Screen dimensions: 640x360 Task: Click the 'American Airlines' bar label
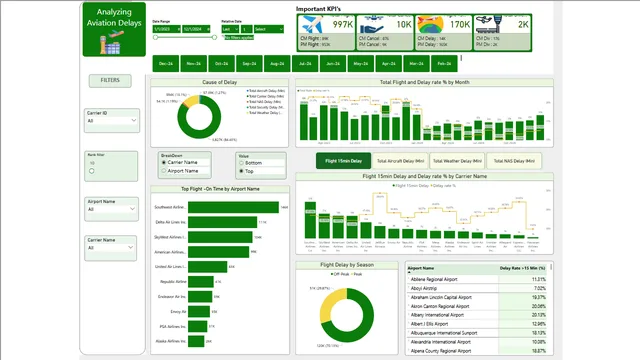tap(170, 252)
